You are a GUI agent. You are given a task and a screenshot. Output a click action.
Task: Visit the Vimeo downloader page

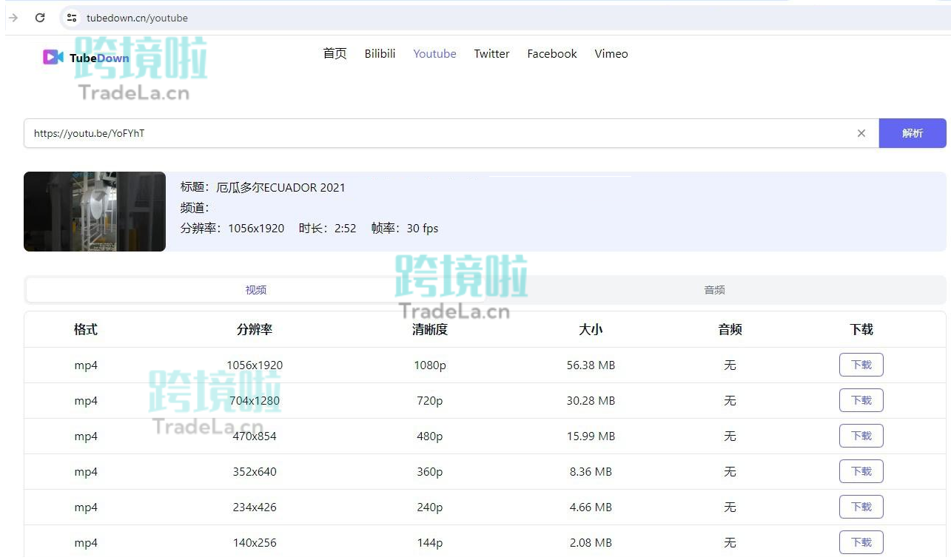click(x=611, y=53)
